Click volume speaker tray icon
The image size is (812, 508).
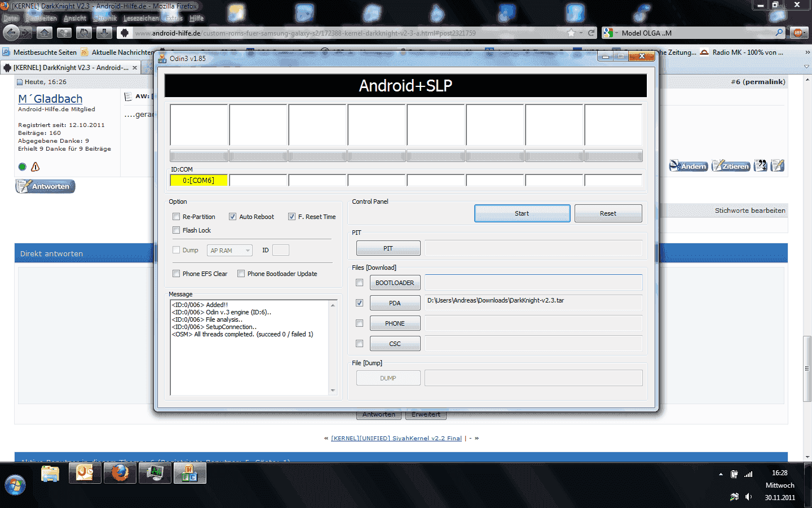coord(748,497)
